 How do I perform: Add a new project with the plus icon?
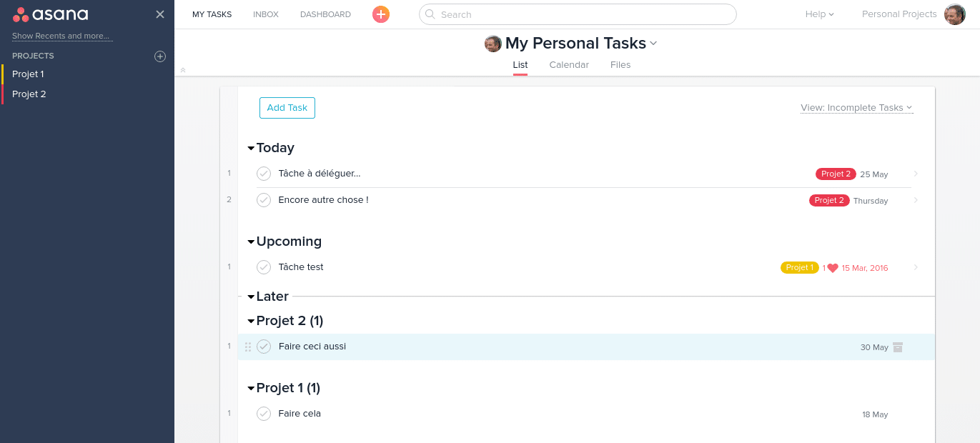(160, 56)
